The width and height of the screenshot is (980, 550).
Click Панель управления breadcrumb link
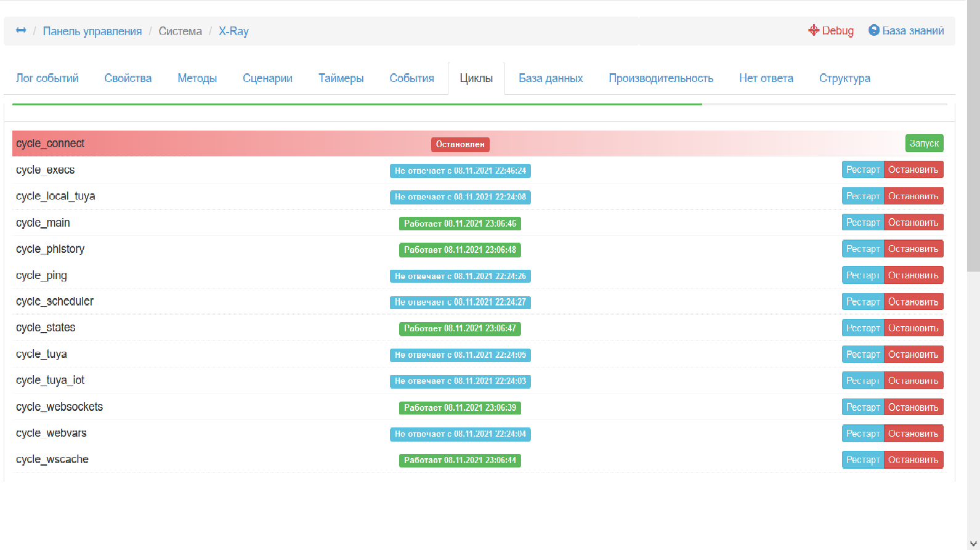92,31
